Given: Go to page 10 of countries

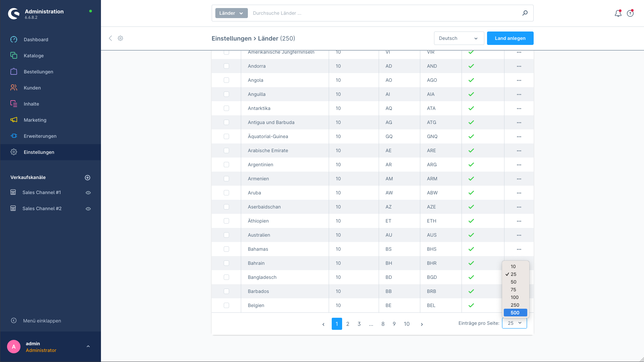Looking at the screenshot, I should pyautogui.click(x=407, y=324).
